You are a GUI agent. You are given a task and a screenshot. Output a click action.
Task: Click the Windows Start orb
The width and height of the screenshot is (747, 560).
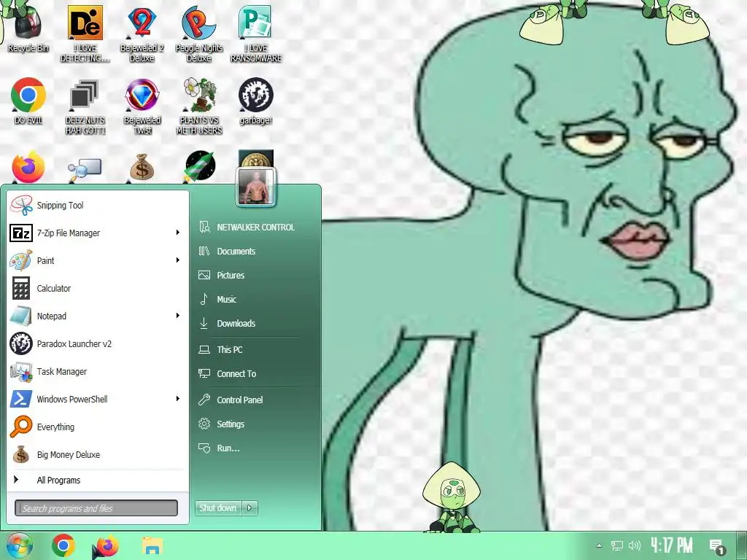click(x=20, y=545)
